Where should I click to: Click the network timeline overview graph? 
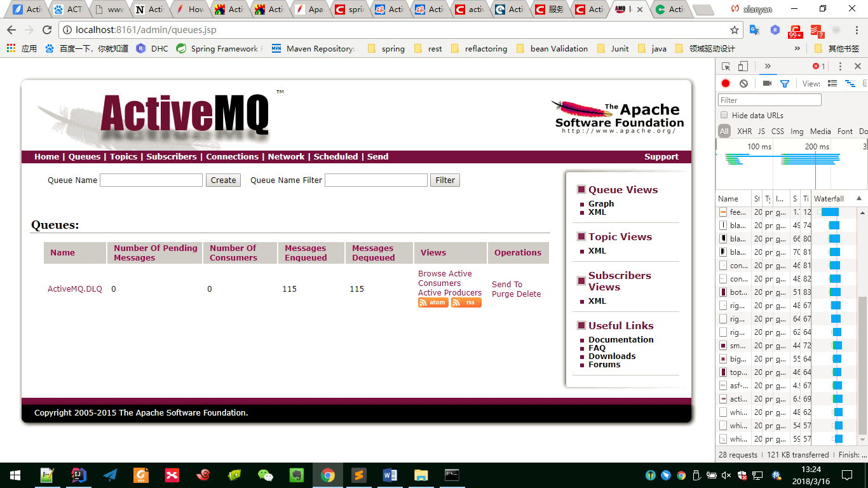point(791,164)
